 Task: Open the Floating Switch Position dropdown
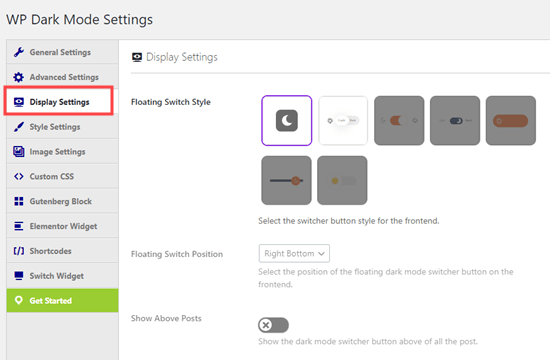click(294, 253)
